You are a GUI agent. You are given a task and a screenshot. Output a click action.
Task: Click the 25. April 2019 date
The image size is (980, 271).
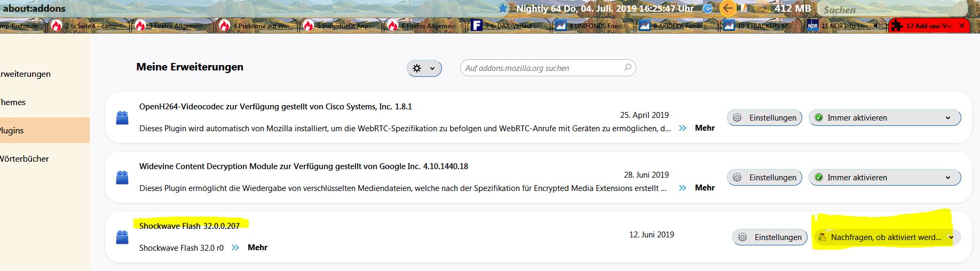coord(644,115)
